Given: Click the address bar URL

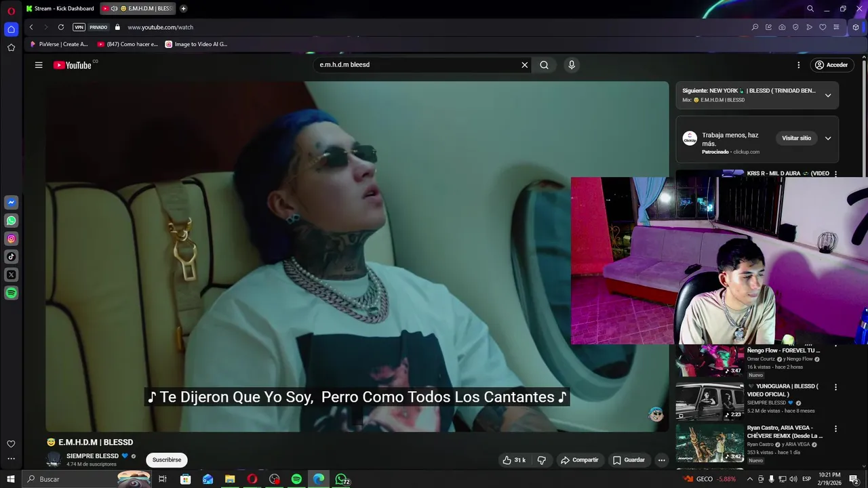Looking at the screenshot, I should click(x=160, y=27).
